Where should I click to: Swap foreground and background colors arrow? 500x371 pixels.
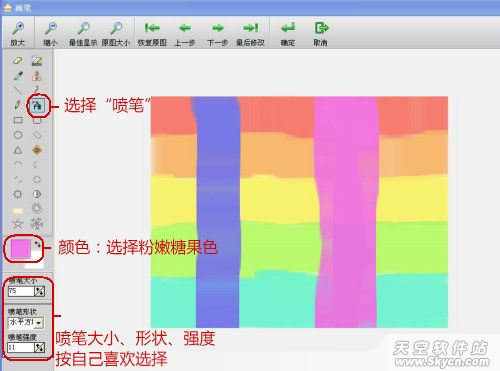click(x=37, y=245)
